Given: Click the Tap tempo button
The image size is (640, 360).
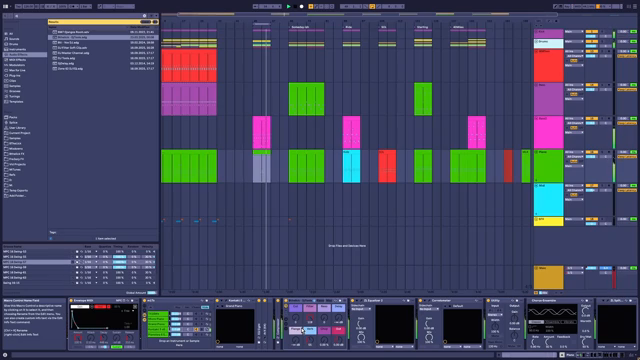Looking at the screenshot, I should click(19, 7).
